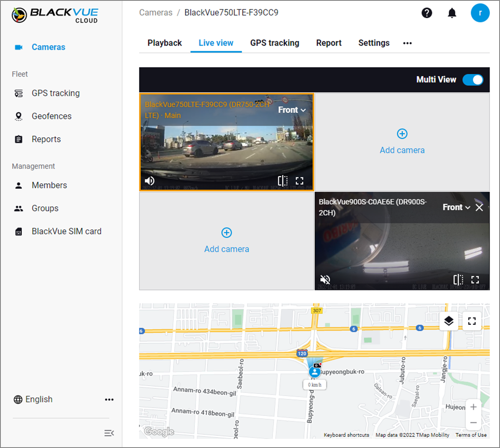The image size is (500, 448).
Task: Open the map layers button
Action: (449, 321)
